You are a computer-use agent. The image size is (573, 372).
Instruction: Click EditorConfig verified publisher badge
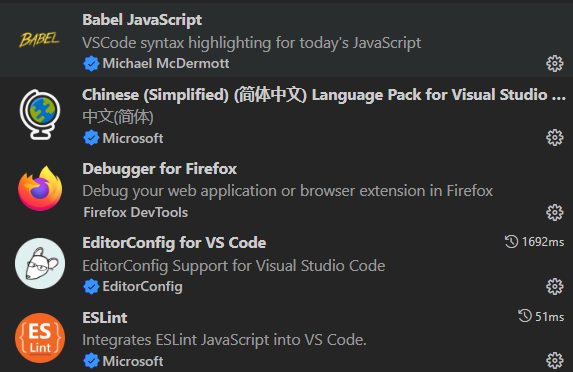click(91, 286)
